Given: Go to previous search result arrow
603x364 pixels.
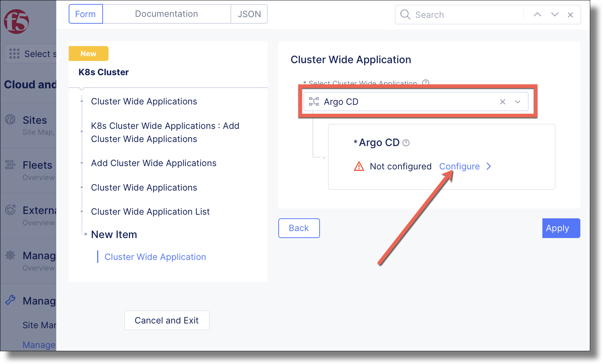Looking at the screenshot, I should coord(537,15).
